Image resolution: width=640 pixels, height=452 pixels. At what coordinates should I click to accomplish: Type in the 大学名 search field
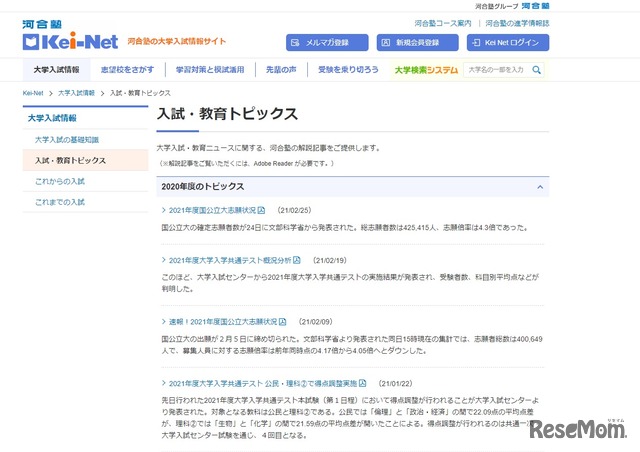[x=495, y=71]
